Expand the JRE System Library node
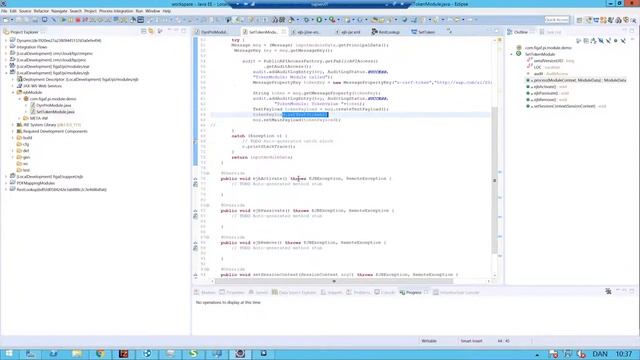This screenshot has width=640, height=360. [x=13, y=124]
